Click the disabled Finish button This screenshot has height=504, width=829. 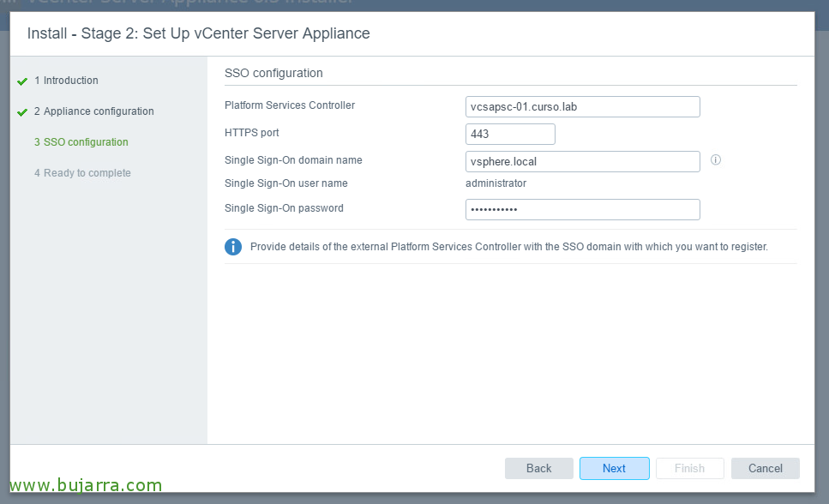(690, 469)
